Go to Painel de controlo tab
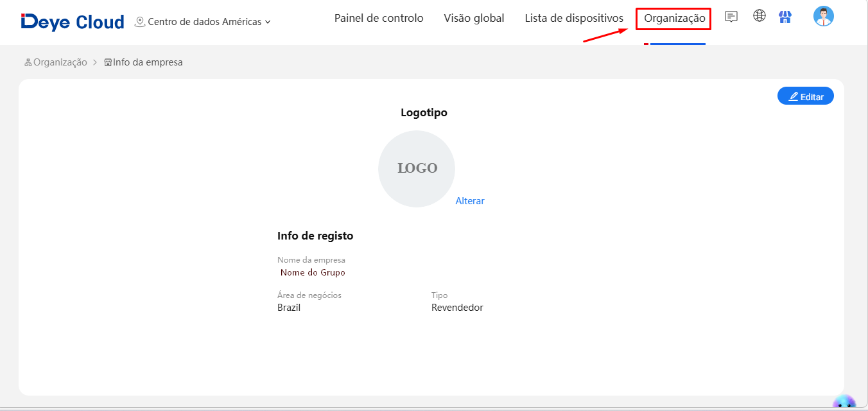 (379, 19)
